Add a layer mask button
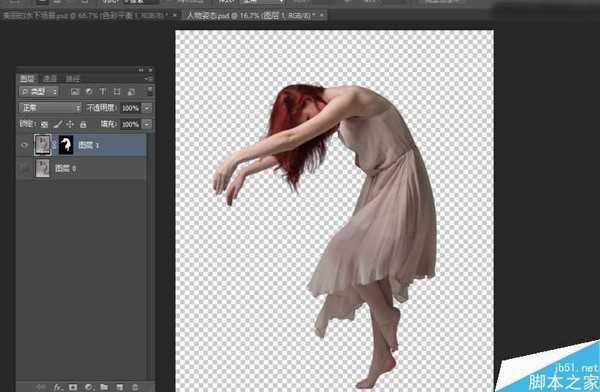This screenshot has width=600, height=392. pos(73,387)
